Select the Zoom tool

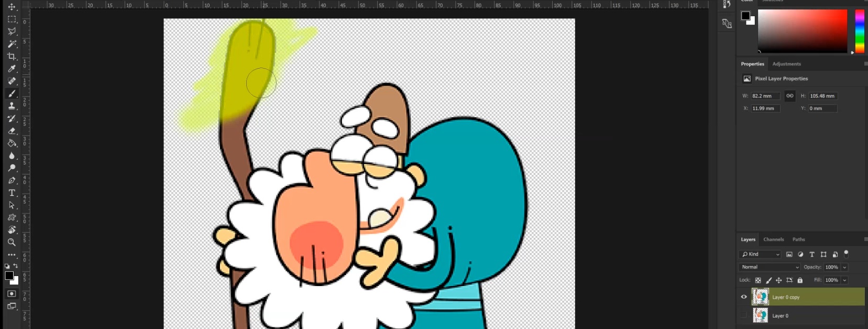12,242
